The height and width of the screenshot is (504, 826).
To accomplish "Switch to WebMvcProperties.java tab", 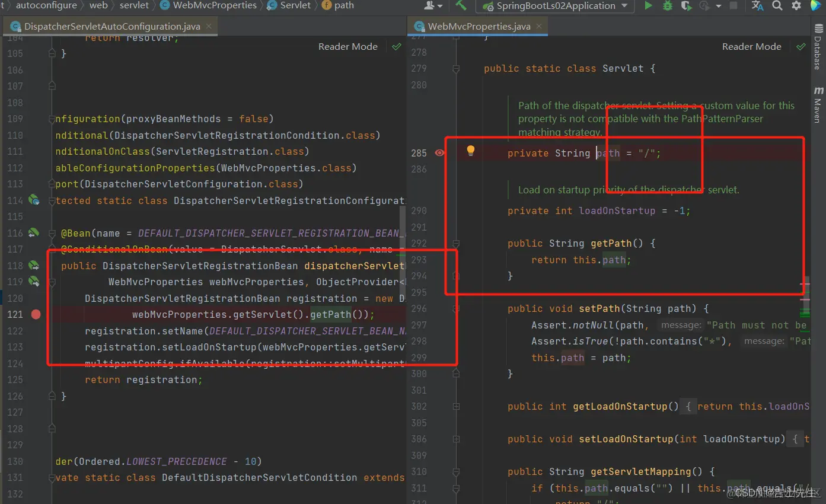I will [479, 27].
